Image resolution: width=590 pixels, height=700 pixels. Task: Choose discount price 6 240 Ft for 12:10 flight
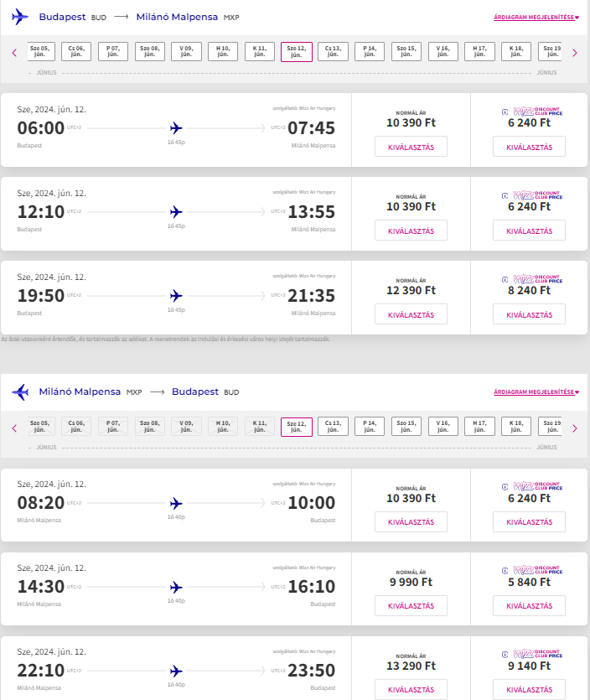(530, 231)
